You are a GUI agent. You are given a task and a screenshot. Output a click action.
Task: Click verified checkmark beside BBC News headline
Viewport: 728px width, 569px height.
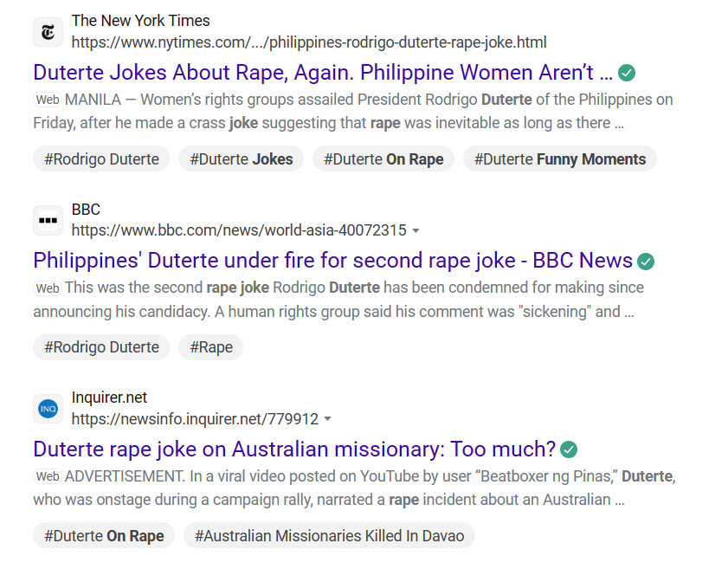click(646, 262)
